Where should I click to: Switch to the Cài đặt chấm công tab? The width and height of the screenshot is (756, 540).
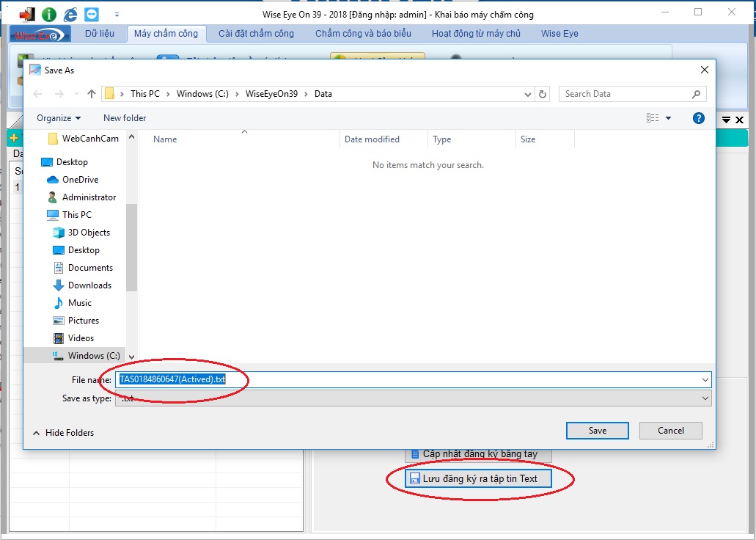coord(256,34)
